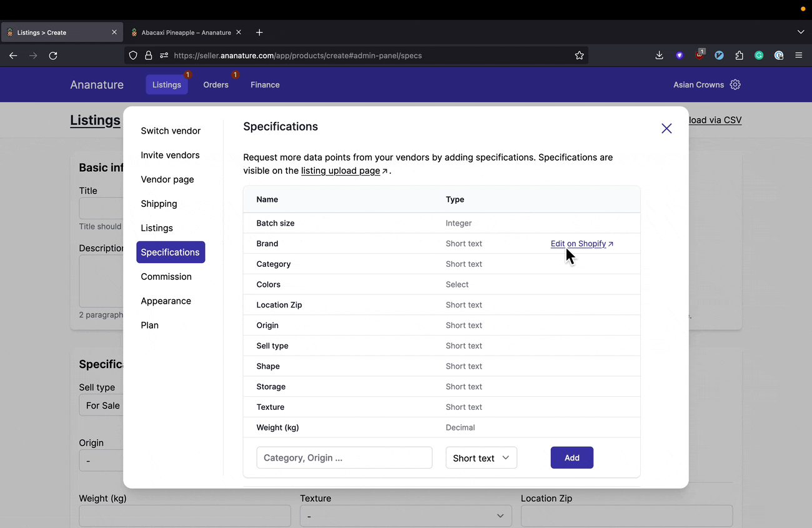Screen dimensions: 812x528
Task: Open a new browser tab with the plus icon
Action: coord(260,32)
